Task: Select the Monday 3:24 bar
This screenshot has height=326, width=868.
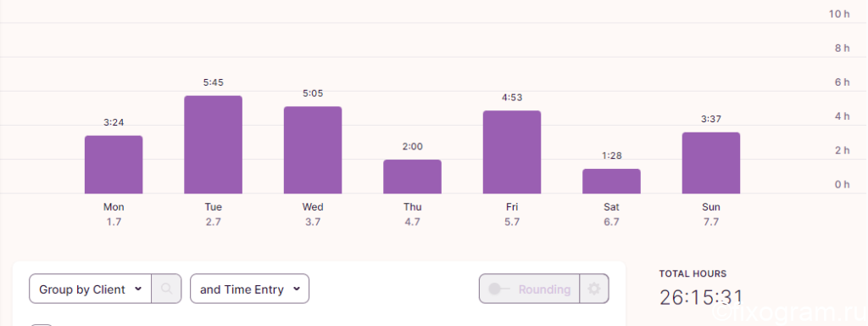Action: pyautogui.click(x=114, y=165)
